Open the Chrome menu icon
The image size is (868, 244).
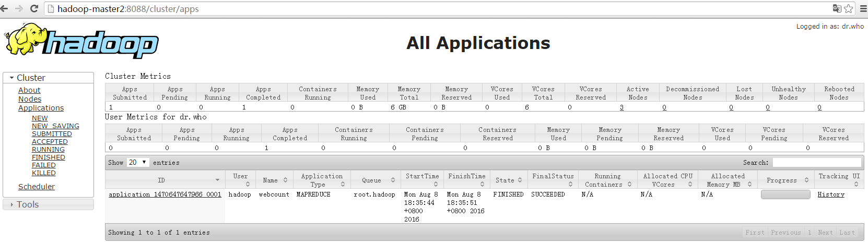coord(863,9)
